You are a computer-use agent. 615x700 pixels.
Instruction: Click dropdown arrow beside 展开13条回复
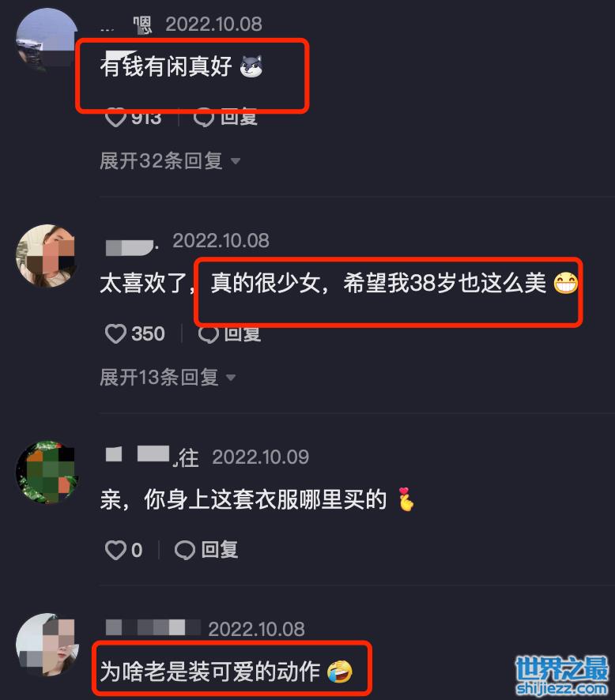pyautogui.click(x=231, y=378)
